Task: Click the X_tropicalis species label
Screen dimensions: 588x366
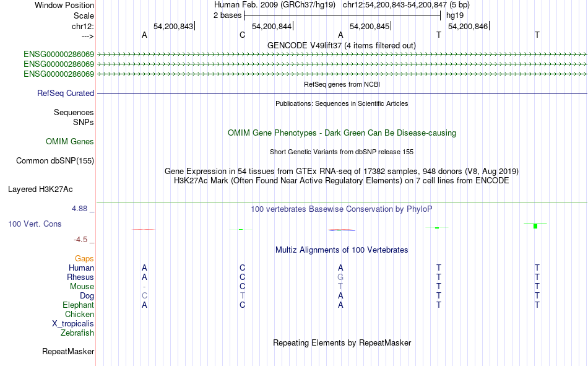Action: point(73,324)
